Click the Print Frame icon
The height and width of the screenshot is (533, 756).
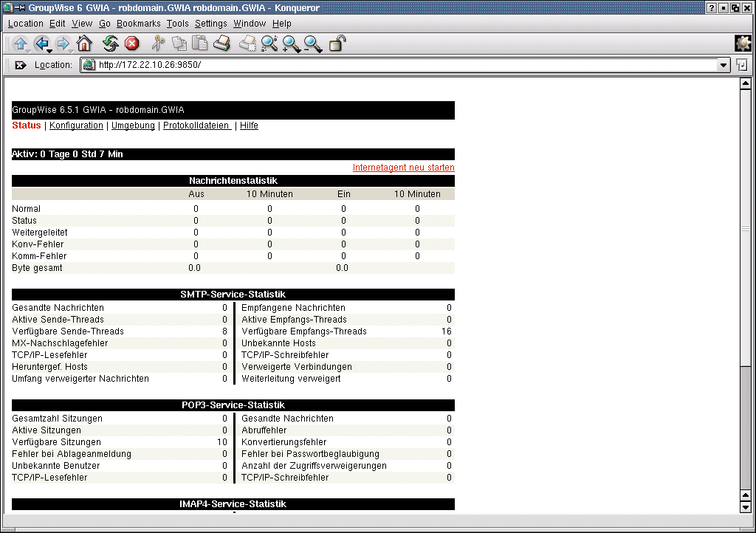247,44
